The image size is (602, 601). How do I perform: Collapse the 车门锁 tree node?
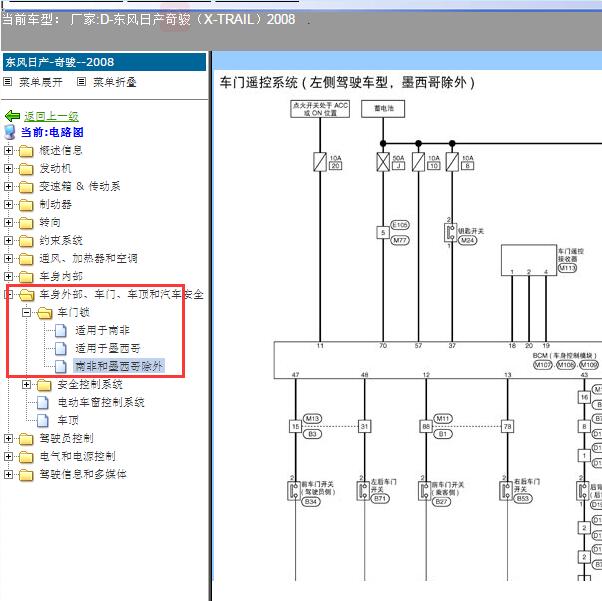pos(27,313)
